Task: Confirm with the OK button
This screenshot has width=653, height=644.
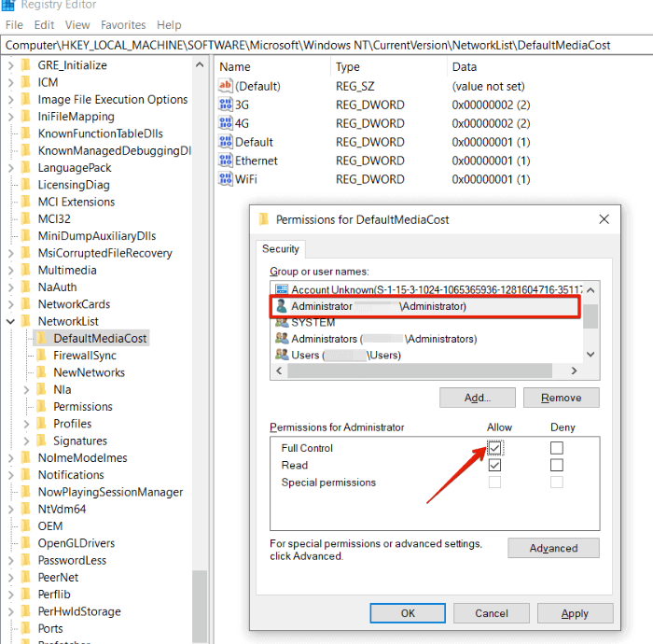Action: tap(408, 613)
